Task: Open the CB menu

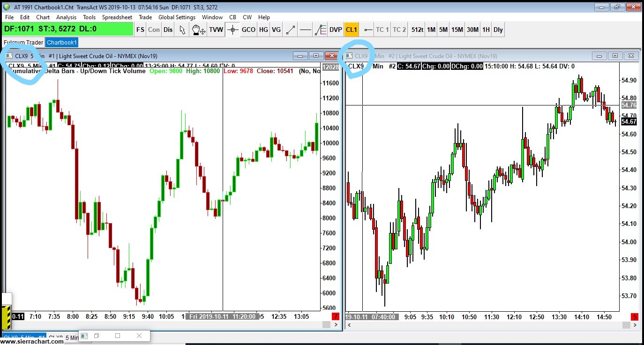Action: click(x=232, y=17)
